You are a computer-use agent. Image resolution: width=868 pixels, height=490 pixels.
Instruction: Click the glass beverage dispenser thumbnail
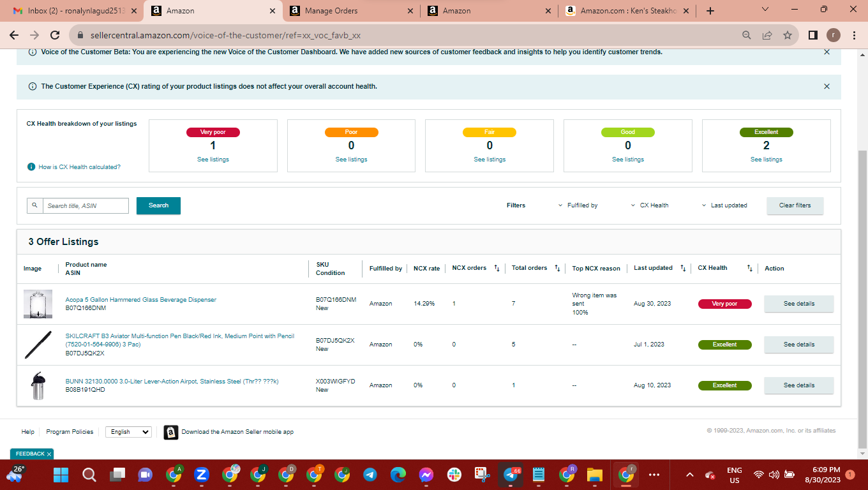(x=38, y=304)
